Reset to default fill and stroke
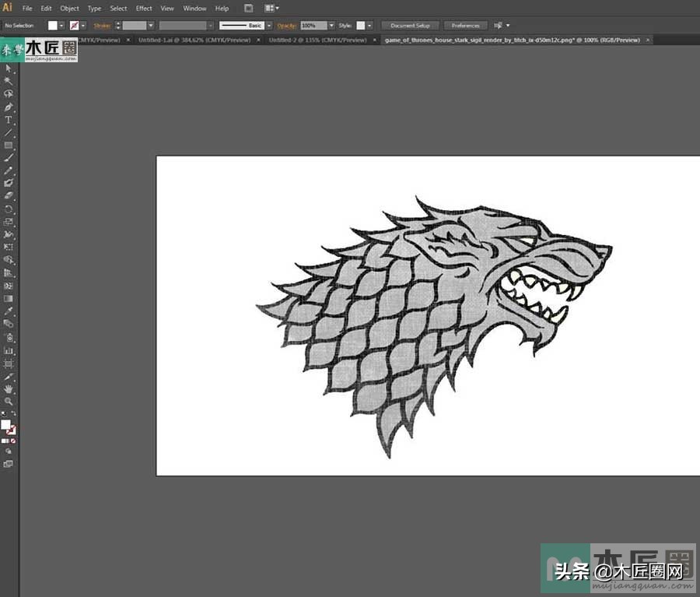 (4, 414)
